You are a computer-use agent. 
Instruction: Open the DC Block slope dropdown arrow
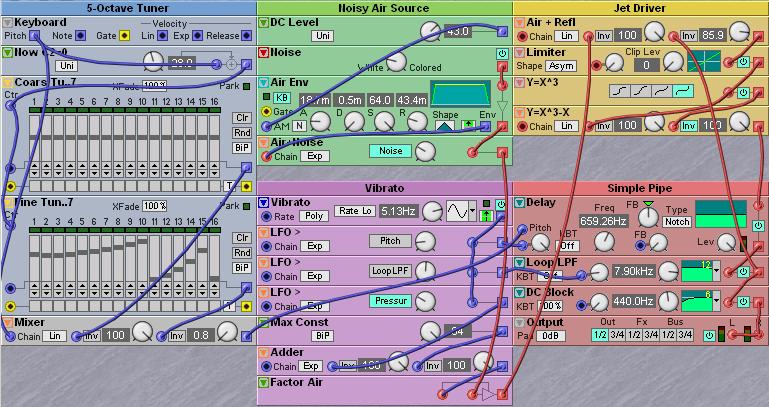[x=717, y=301]
